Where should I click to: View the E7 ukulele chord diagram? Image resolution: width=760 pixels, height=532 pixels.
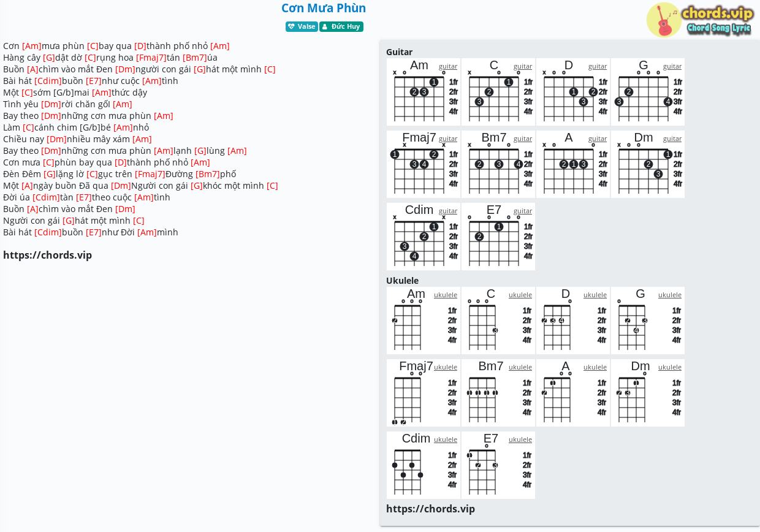point(498,466)
